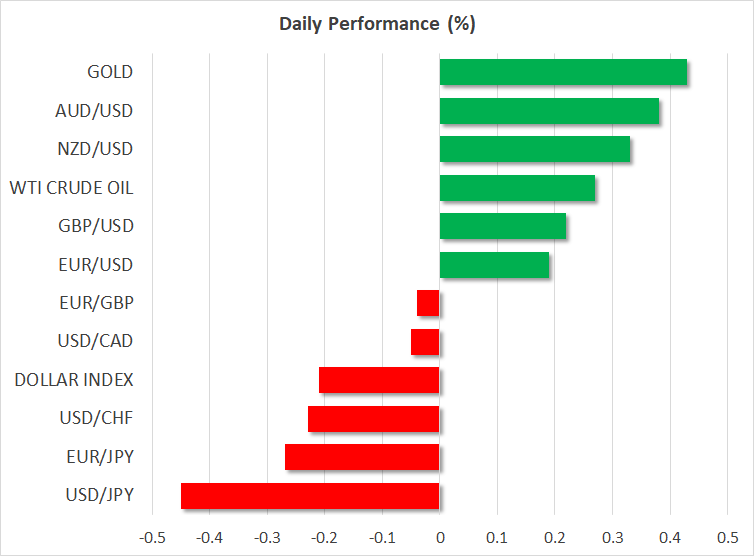Select the WTI CRUDE OIL bar
The image size is (754, 556).
click(x=517, y=188)
